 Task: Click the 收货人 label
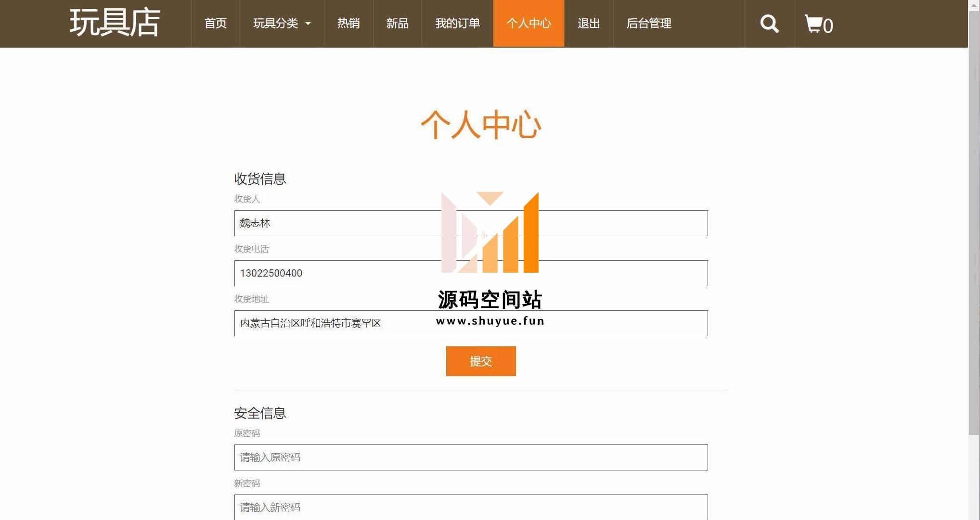pos(247,199)
